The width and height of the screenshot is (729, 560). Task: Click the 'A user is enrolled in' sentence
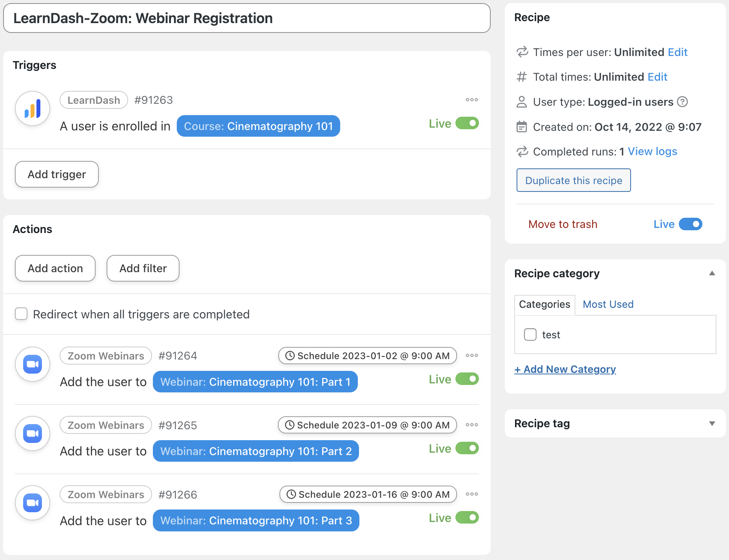coord(115,126)
